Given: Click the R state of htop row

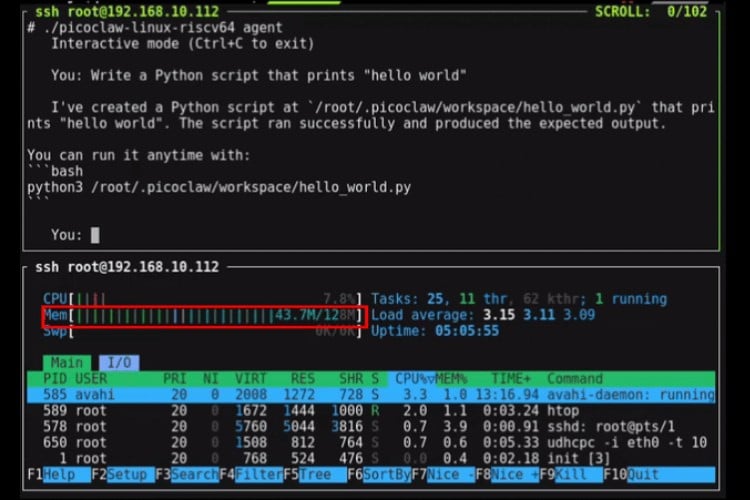Looking at the screenshot, I should click(x=375, y=411).
